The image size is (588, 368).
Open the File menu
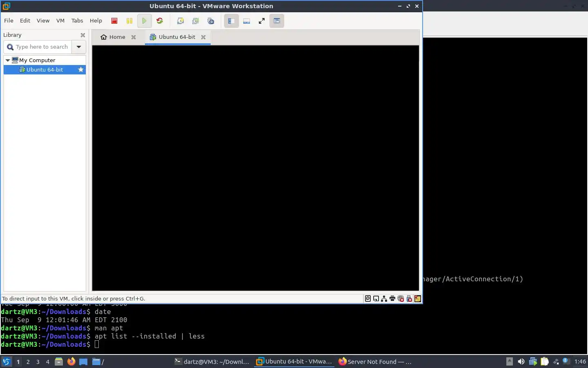click(x=9, y=20)
